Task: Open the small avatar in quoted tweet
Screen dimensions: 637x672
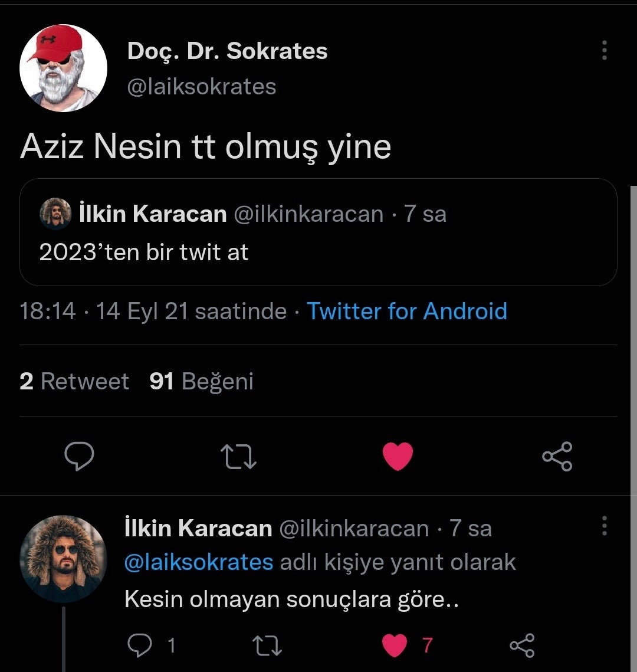Action: 55,214
